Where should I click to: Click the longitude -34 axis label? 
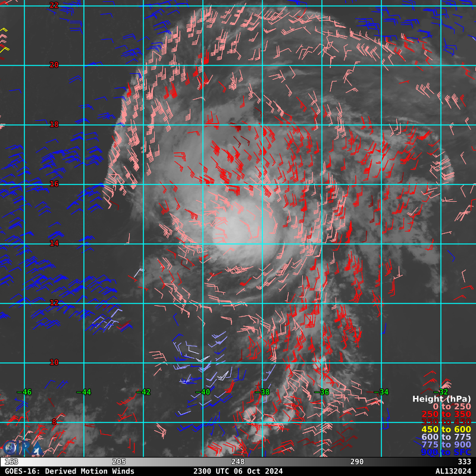coord(381,392)
